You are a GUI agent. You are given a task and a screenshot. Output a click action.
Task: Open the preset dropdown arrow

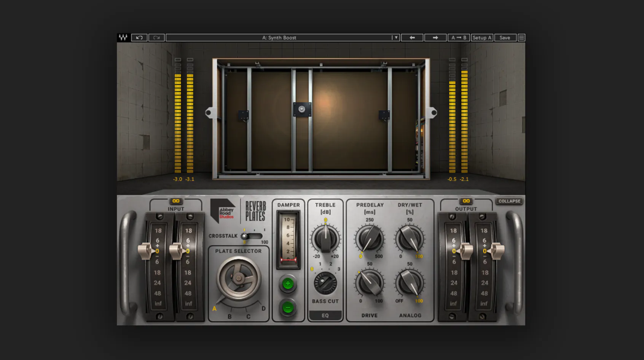(396, 37)
